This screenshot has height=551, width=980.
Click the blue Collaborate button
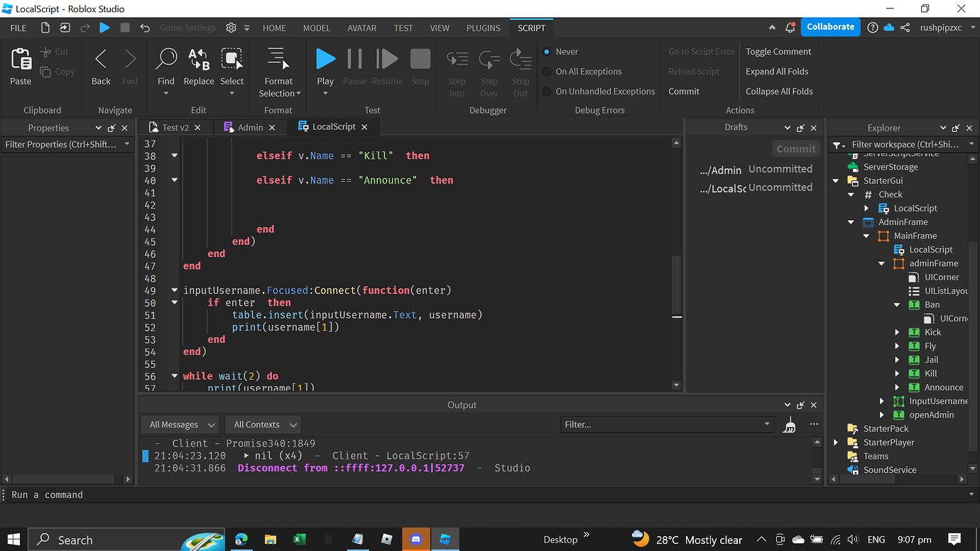tap(830, 26)
